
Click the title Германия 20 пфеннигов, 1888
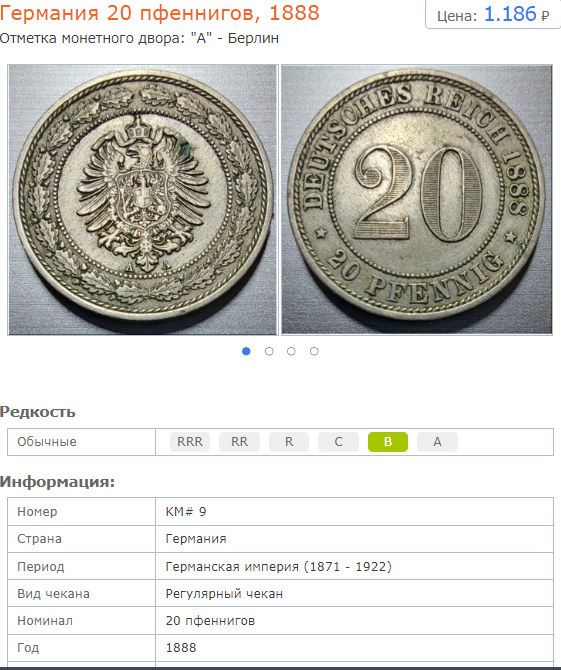(x=159, y=13)
